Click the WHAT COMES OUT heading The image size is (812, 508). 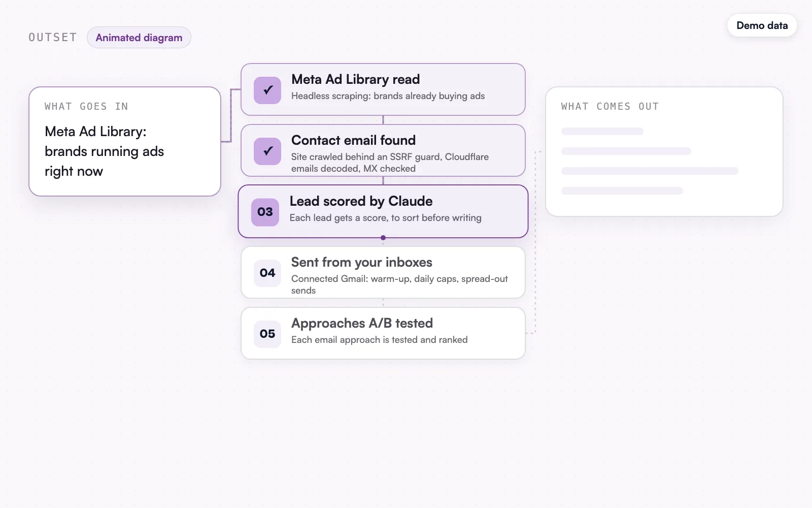610,106
